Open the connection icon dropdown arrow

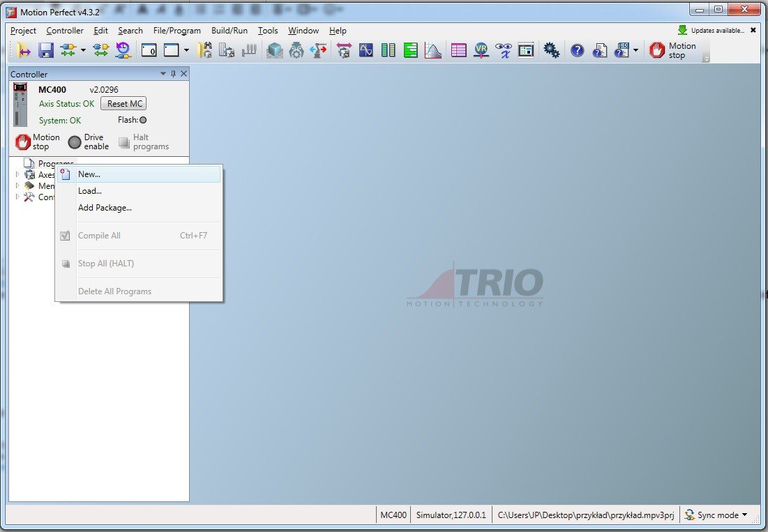point(83,50)
